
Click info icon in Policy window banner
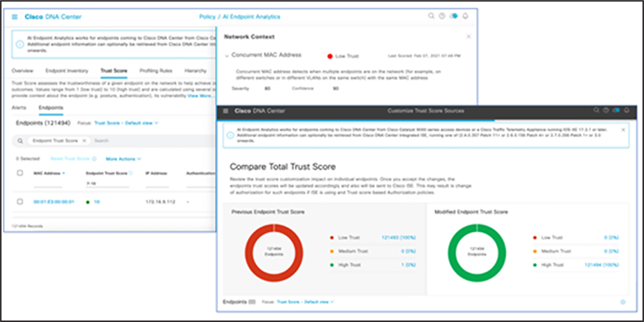click(x=19, y=44)
